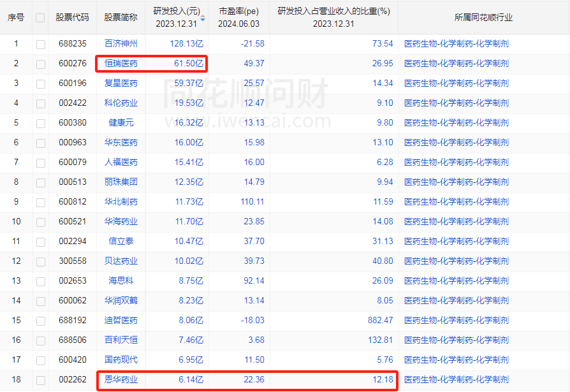This screenshot has width=570, height=392.
Task: Click the 序号 column header
Action: click(x=15, y=16)
